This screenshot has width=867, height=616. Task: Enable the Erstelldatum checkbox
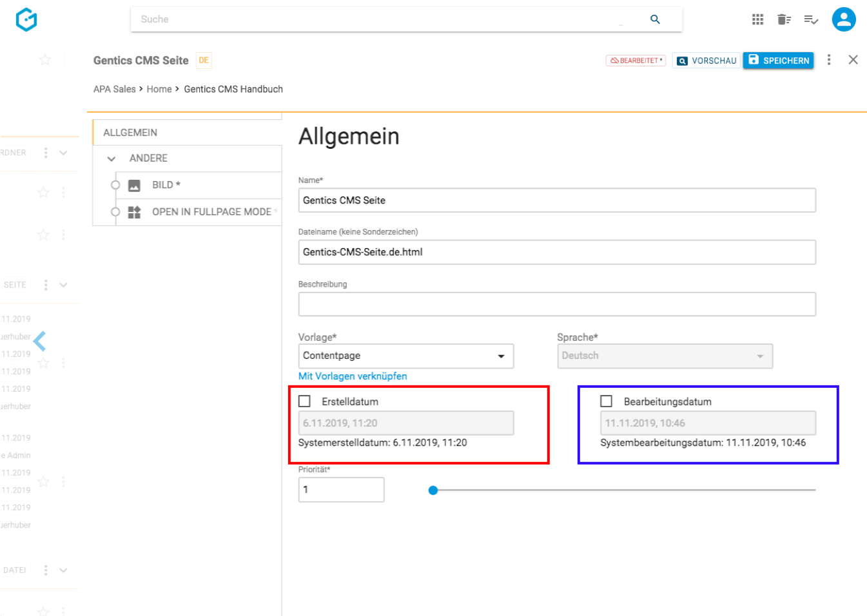[x=305, y=401]
